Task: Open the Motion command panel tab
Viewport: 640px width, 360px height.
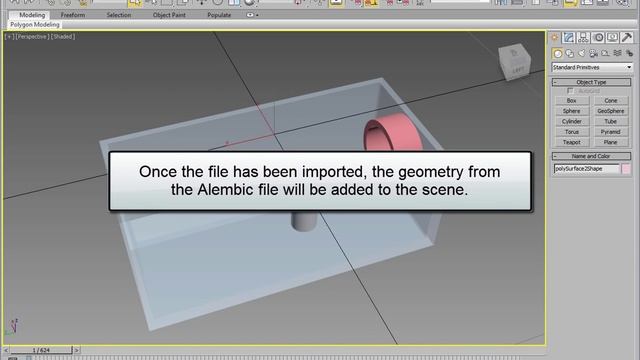Action: pos(598,38)
